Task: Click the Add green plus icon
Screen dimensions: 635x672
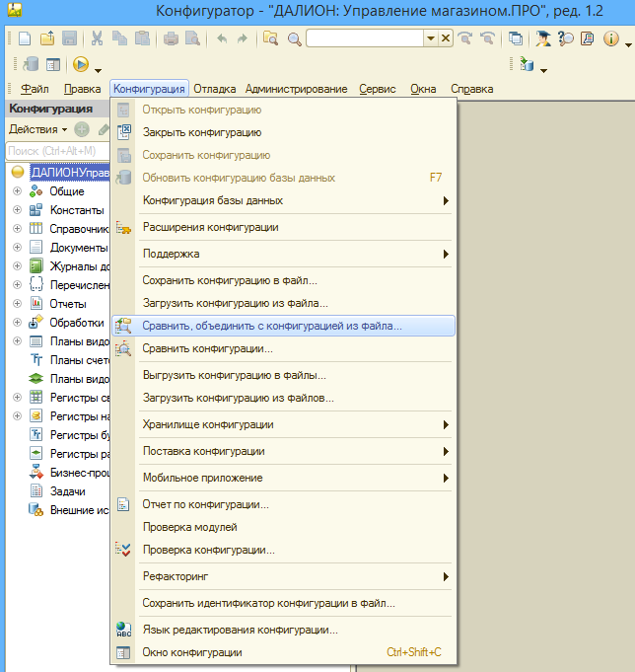Action: [x=82, y=129]
